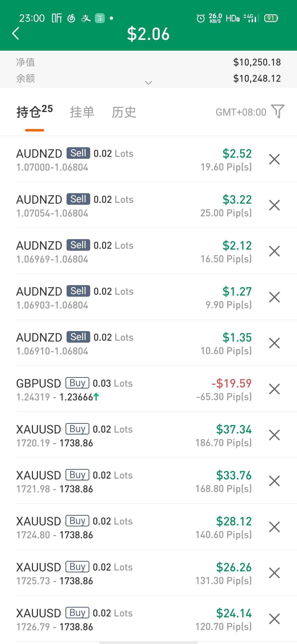Close the XAUUSD position with $28.12 profit
This screenshot has width=297, height=644.
(274, 527)
